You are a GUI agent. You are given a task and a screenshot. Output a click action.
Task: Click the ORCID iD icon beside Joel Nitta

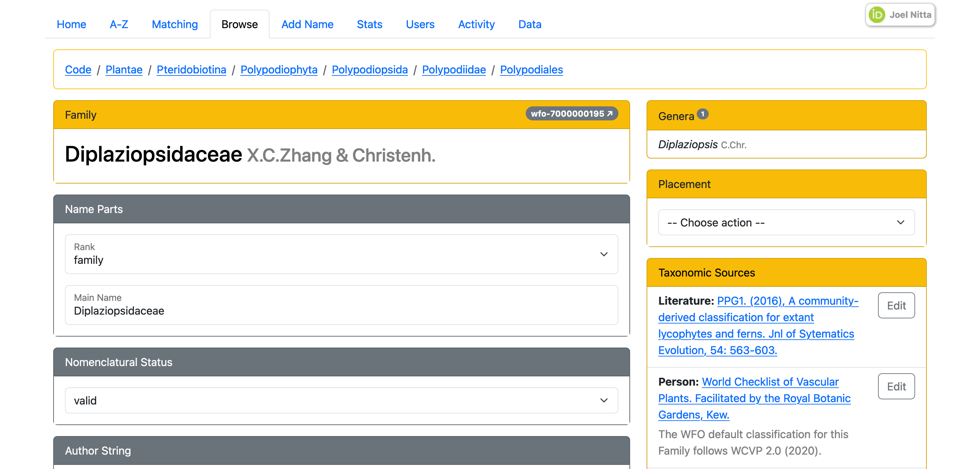point(877,15)
